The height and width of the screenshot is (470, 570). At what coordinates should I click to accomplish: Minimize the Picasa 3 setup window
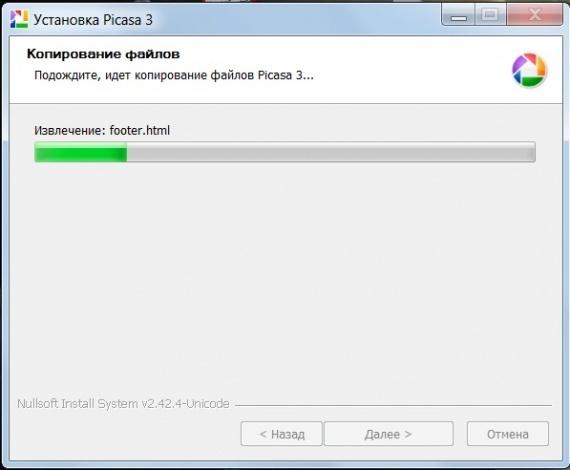tap(458, 15)
